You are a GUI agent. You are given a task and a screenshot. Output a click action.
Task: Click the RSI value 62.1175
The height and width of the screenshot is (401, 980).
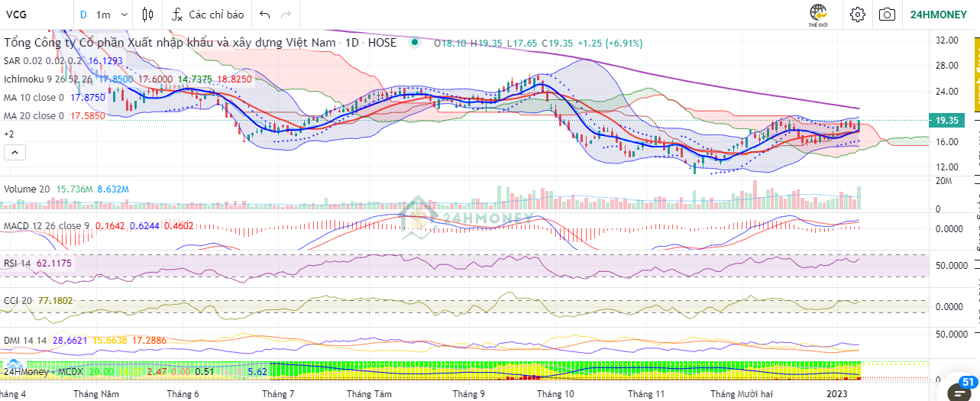coord(54,263)
